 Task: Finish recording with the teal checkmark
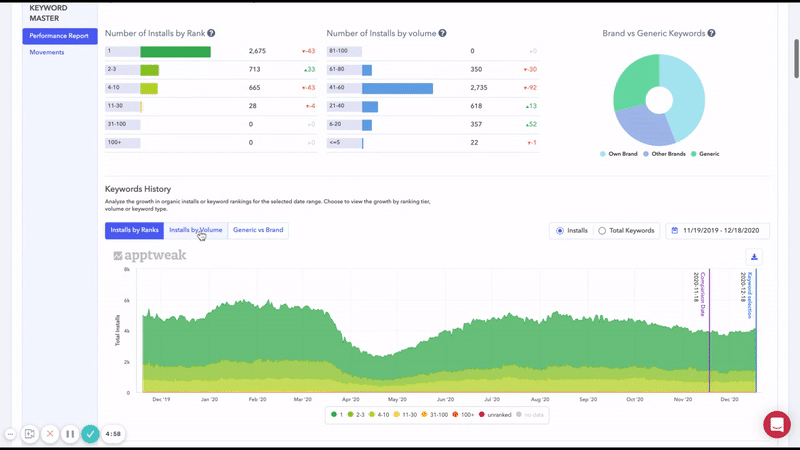pyautogui.click(x=90, y=434)
